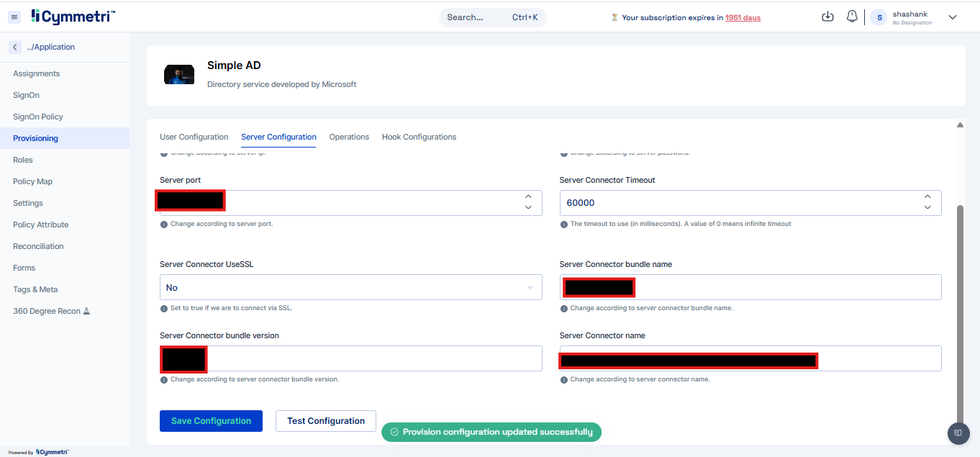Go back using the Application arrow icon

(x=15, y=47)
